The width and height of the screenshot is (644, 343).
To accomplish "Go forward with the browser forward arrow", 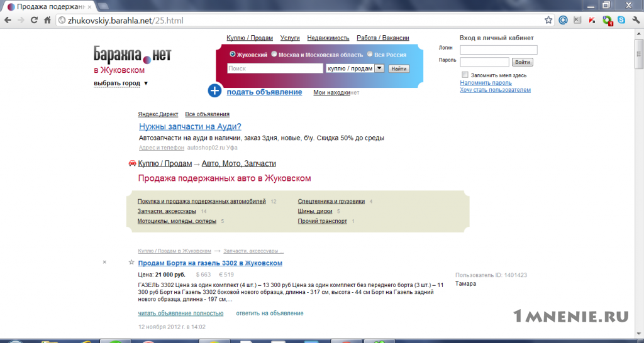I will click(x=21, y=19).
